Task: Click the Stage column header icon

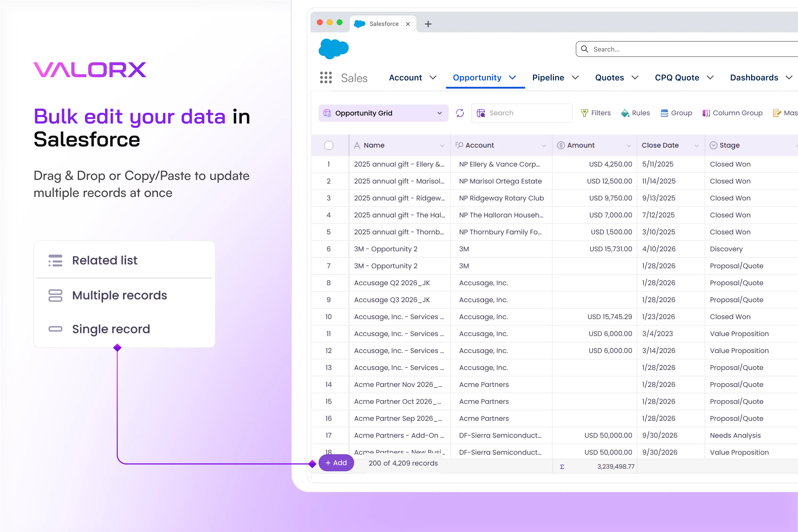Action: click(x=713, y=145)
